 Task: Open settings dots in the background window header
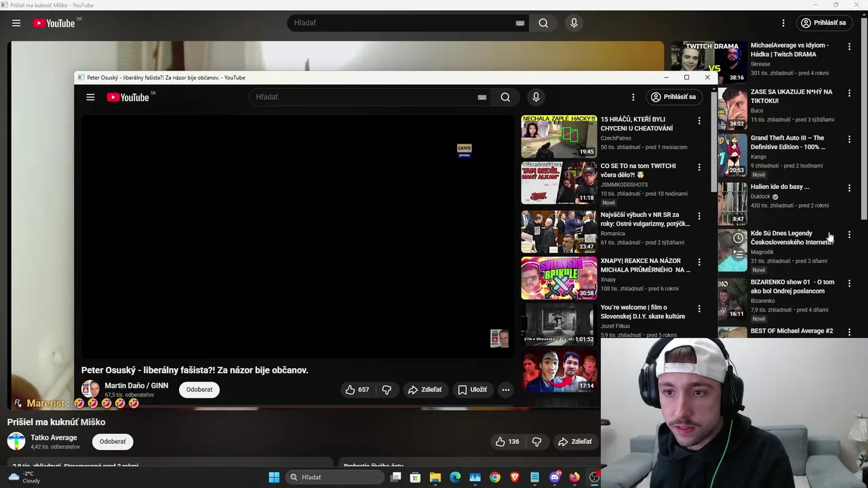click(783, 23)
